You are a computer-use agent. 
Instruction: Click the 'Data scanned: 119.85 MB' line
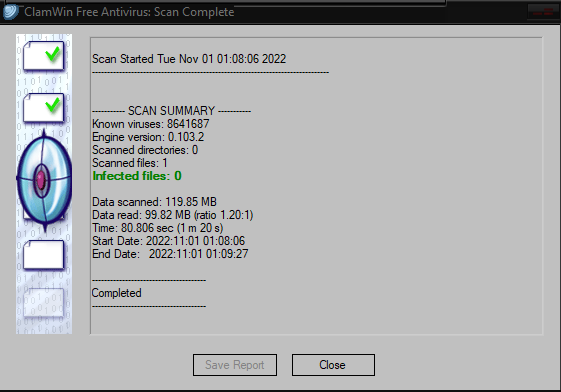[x=154, y=202]
